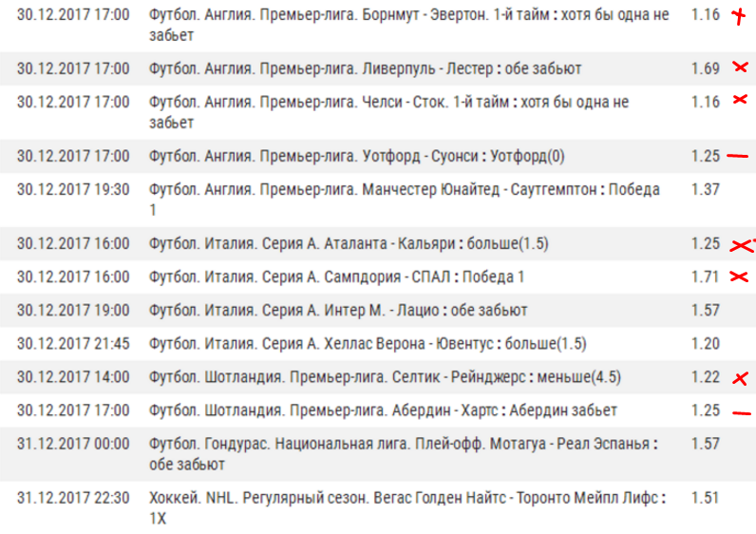Click the 31.12.2017 22:30 date cell

(x=73, y=497)
